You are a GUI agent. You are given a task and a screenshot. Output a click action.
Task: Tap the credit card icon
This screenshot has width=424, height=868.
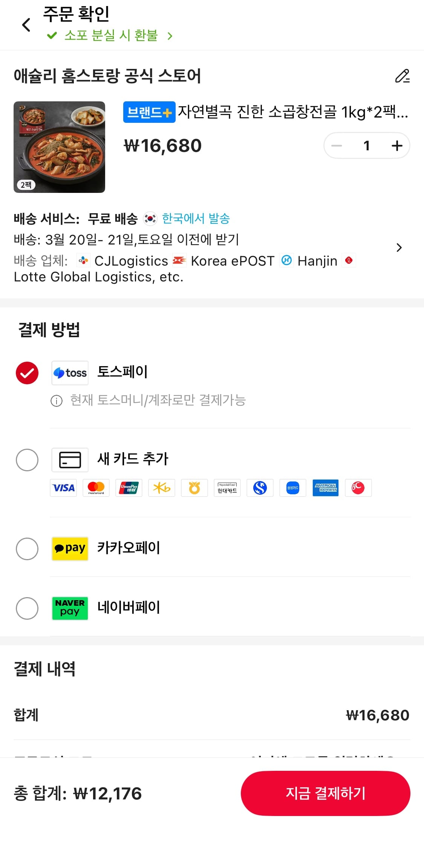tap(70, 460)
